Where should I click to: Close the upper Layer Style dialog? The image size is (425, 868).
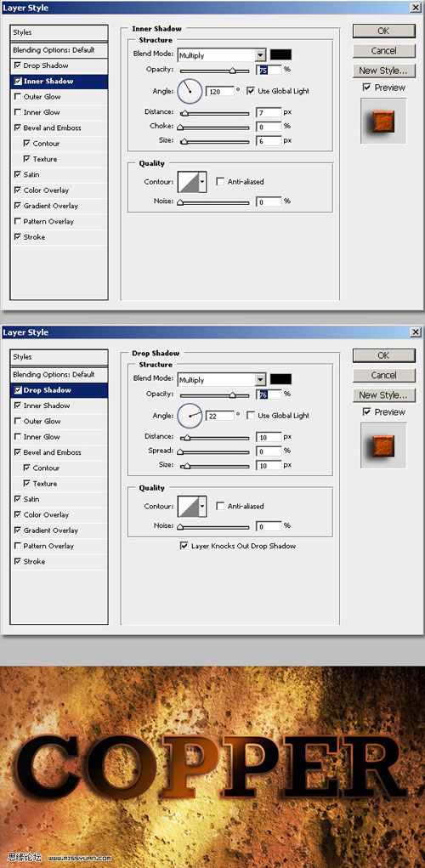(416, 8)
